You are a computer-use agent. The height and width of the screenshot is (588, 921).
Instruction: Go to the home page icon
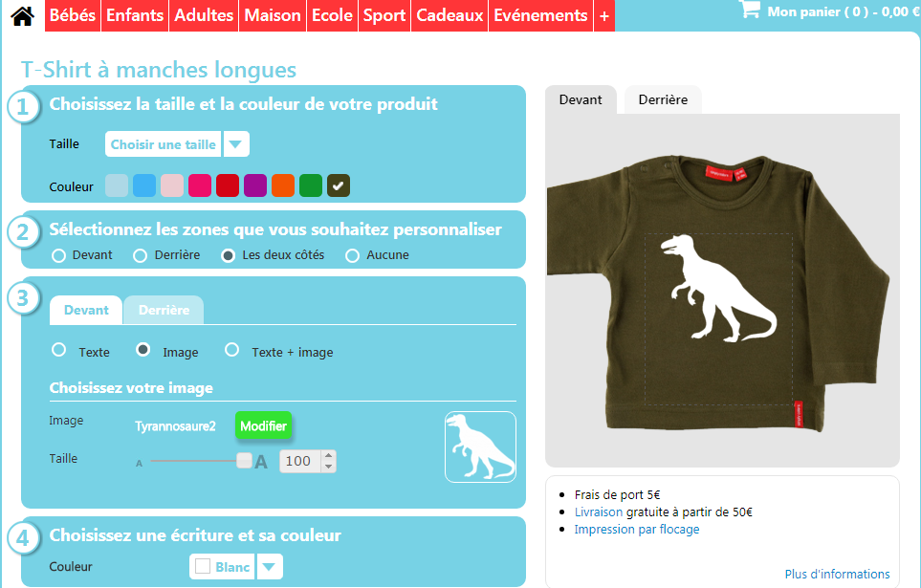pos(22,15)
